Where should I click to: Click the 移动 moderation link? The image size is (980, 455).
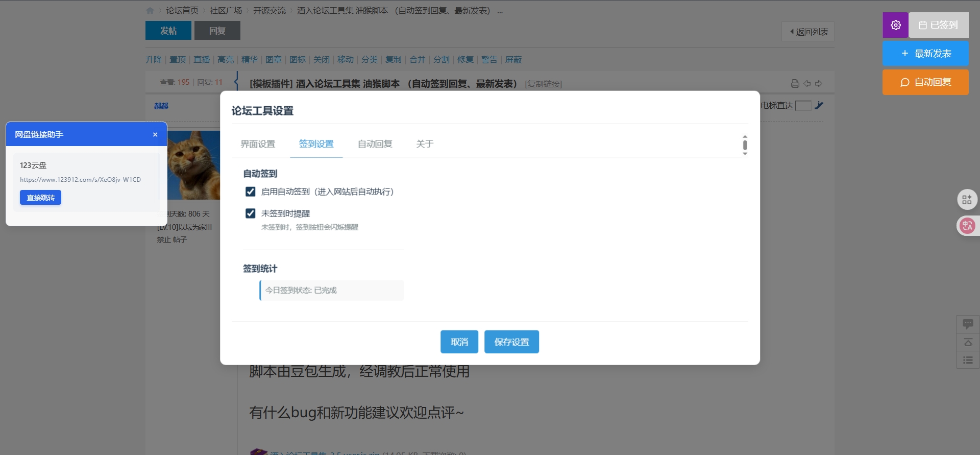[346, 60]
